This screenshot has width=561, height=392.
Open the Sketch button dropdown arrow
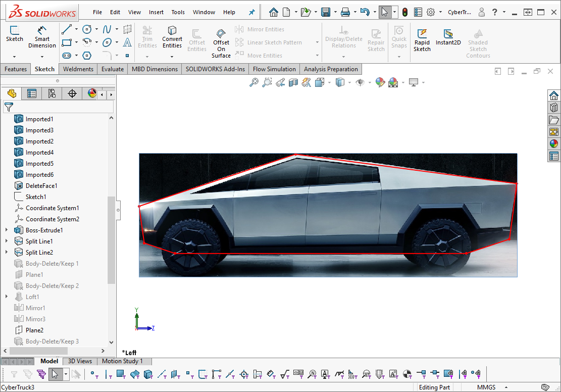14,56
